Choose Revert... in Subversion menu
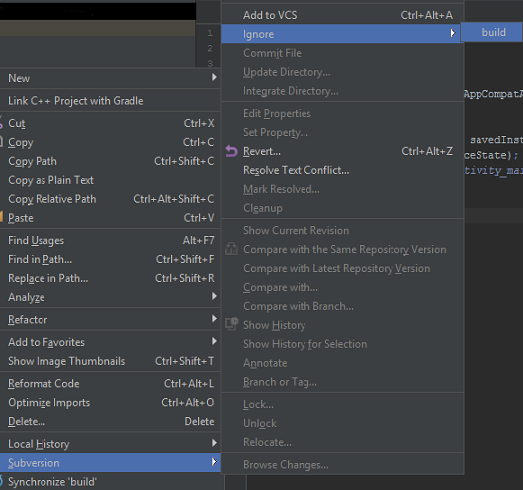 tap(342, 151)
